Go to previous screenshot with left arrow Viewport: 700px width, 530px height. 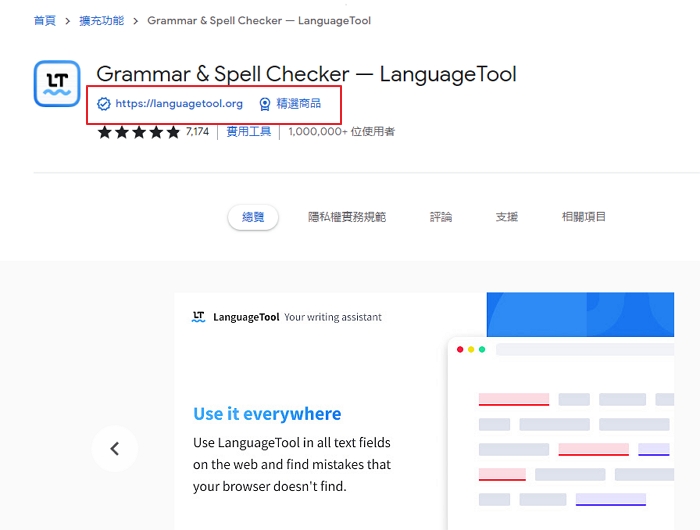click(114, 449)
